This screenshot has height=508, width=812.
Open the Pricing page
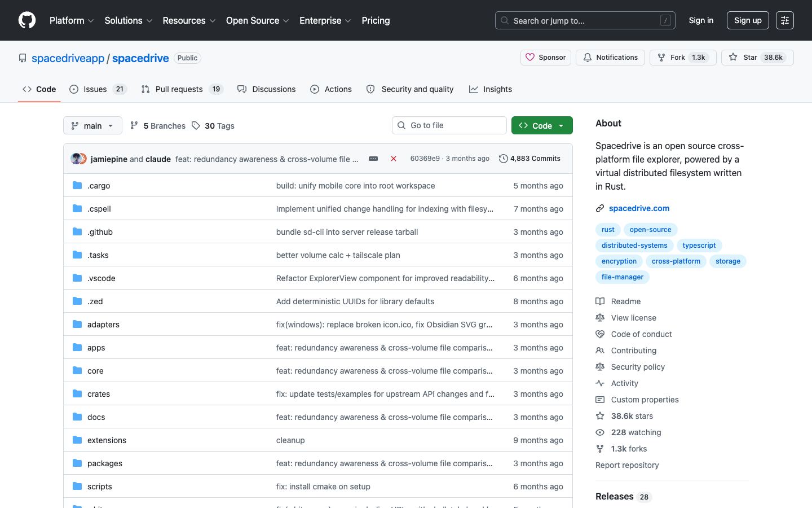point(376,20)
